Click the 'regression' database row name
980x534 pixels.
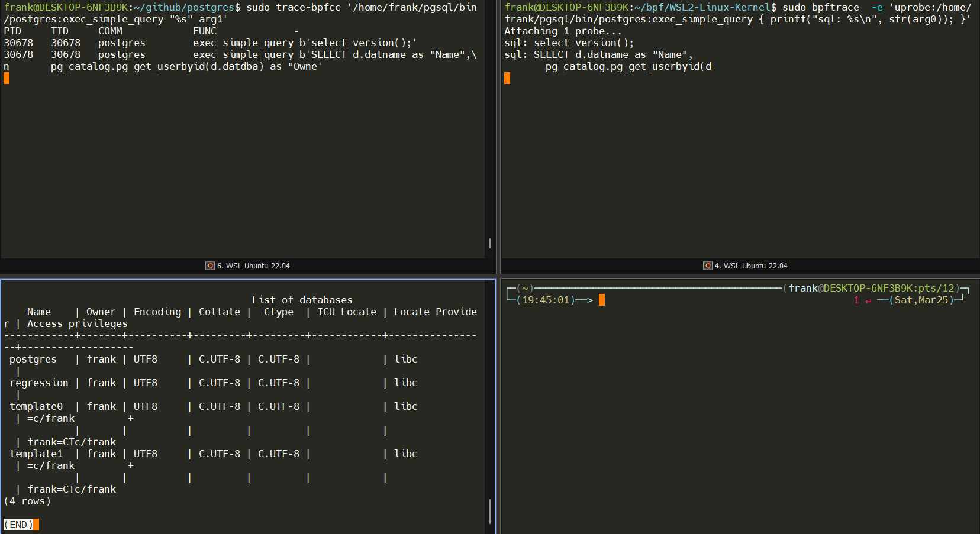click(39, 383)
